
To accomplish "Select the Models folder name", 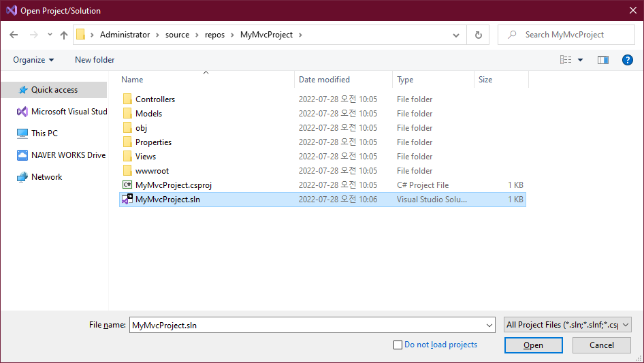I will click(148, 114).
